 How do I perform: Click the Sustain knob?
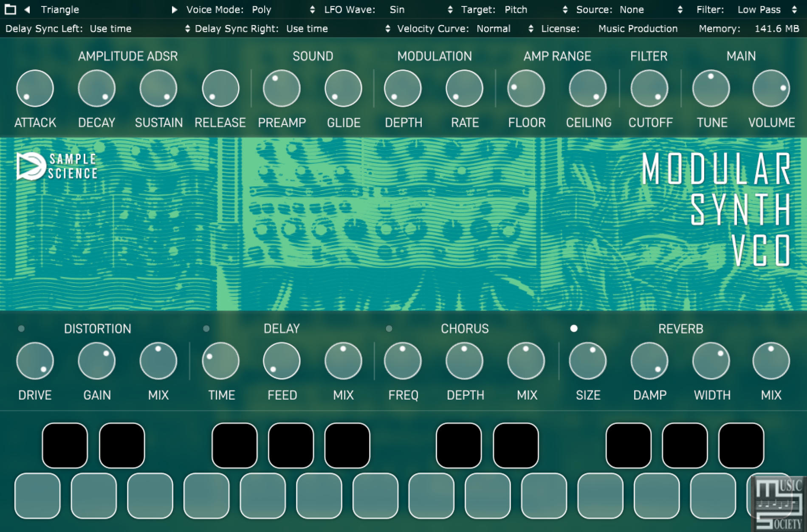(158, 88)
